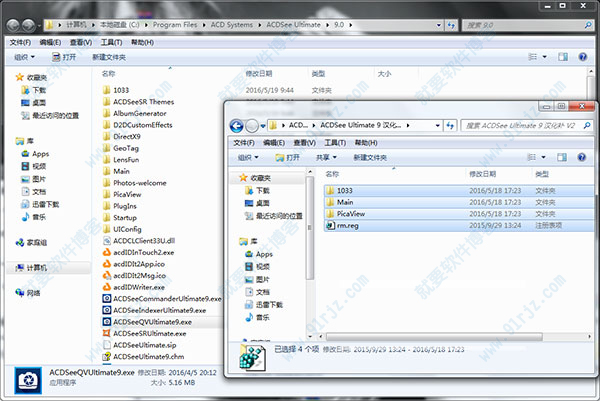
Task: Open the 工具(T) menu in back window
Action: [x=110, y=43]
